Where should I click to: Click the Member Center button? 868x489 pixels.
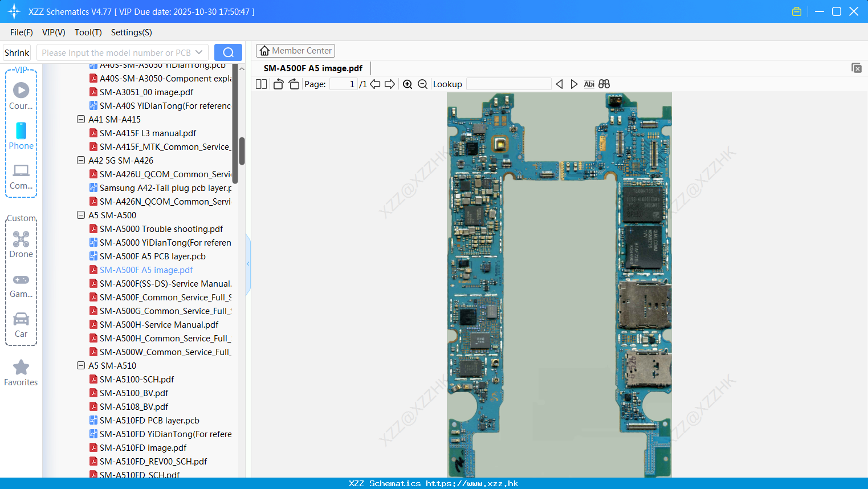tap(295, 51)
